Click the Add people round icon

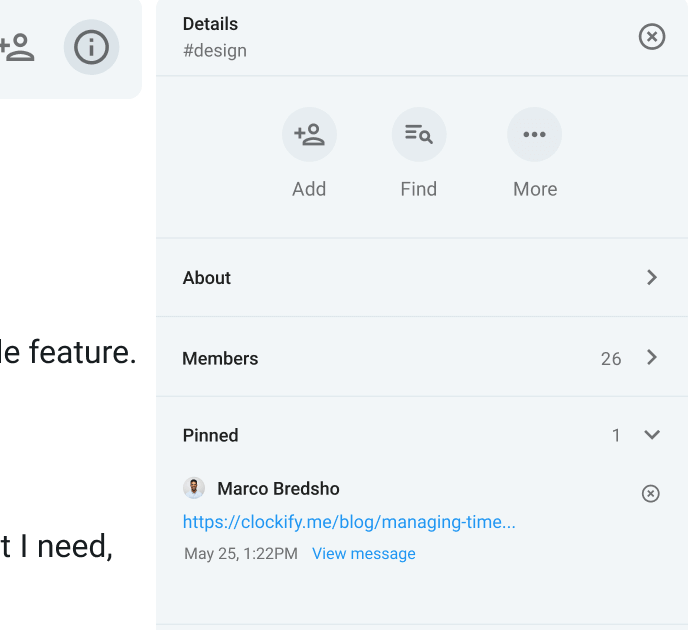pos(309,134)
